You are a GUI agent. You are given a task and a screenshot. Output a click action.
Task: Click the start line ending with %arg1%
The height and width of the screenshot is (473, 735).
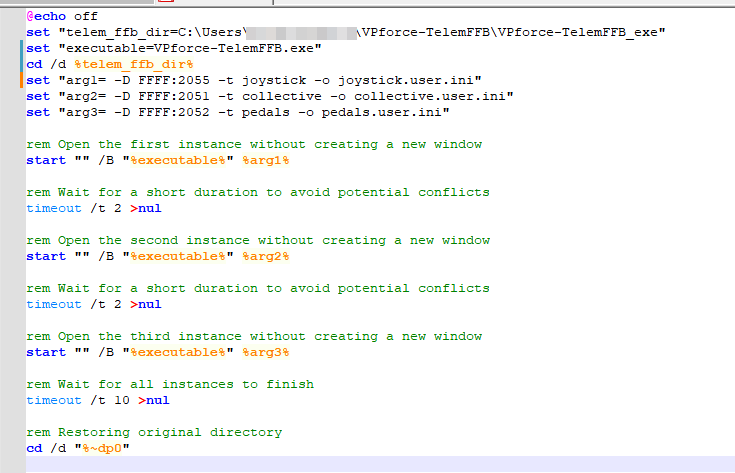(158, 160)
